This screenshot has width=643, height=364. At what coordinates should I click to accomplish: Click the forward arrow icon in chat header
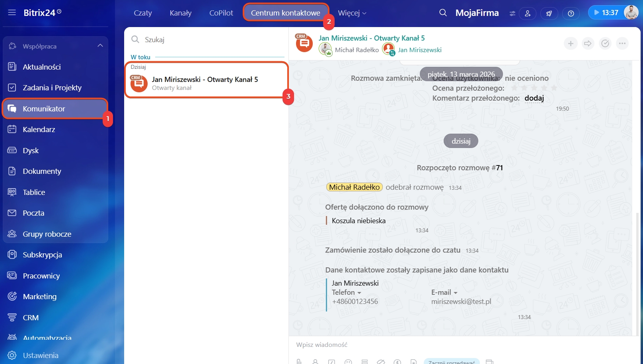pos(588,43)
